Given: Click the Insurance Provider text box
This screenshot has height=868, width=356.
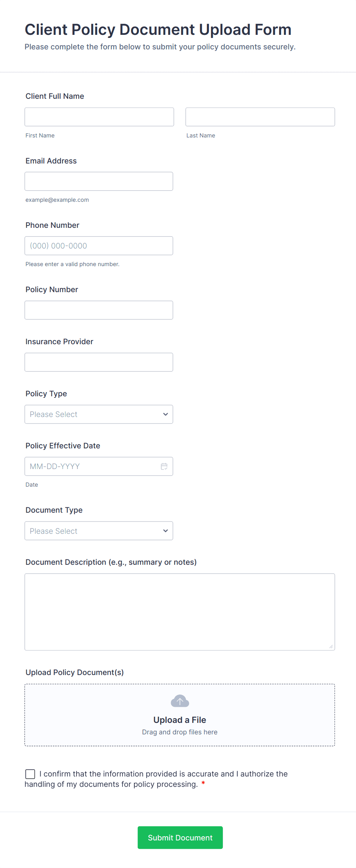Looking at the screenshot, I should point(99,362).
